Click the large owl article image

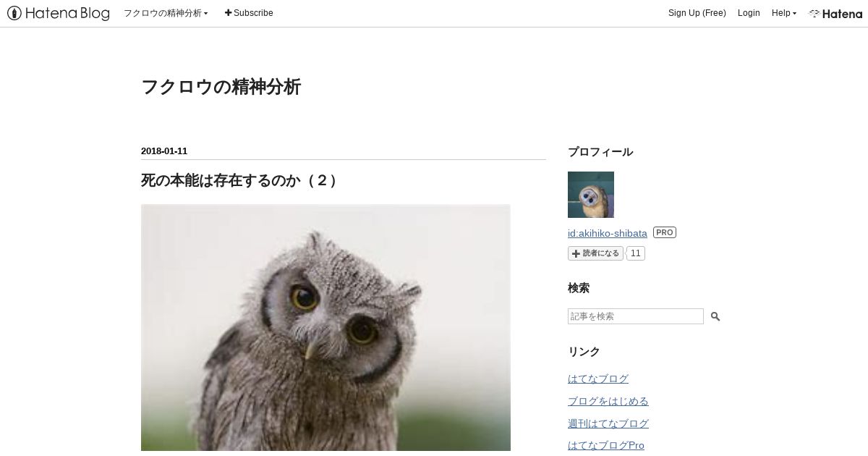(325, 329)
